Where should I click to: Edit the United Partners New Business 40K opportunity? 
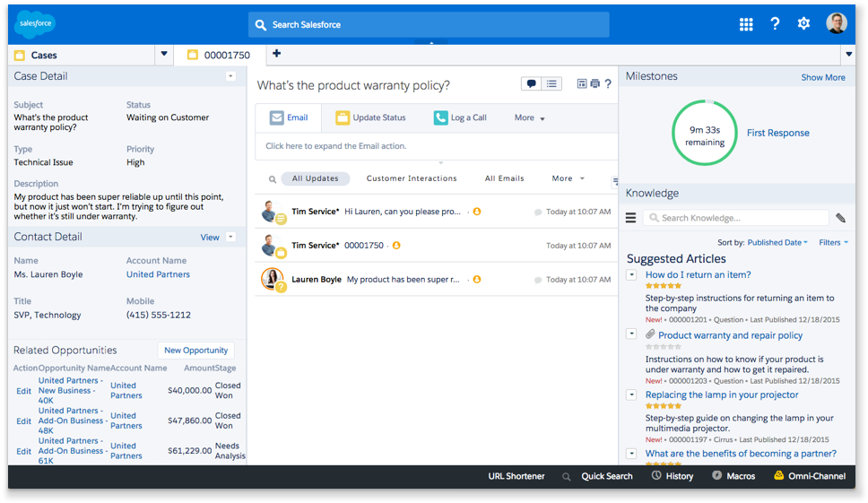coord(24,391)
